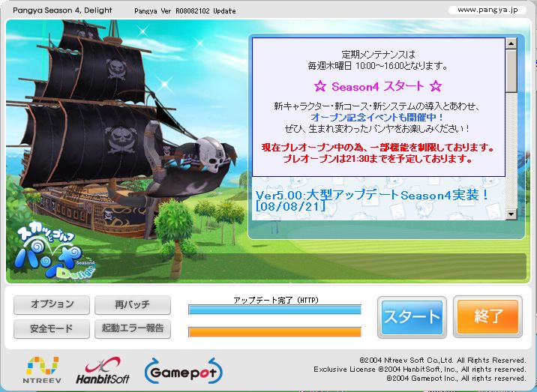Click the 再パッチ re-patch button
537x392 pixels.
[x=133, y=305]
